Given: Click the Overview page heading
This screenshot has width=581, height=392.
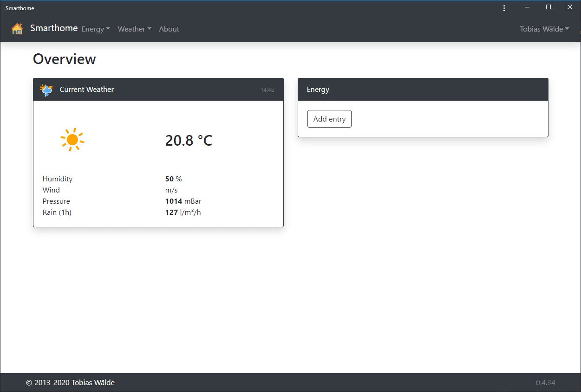Looking at the screenshot, I should (65, 59).
